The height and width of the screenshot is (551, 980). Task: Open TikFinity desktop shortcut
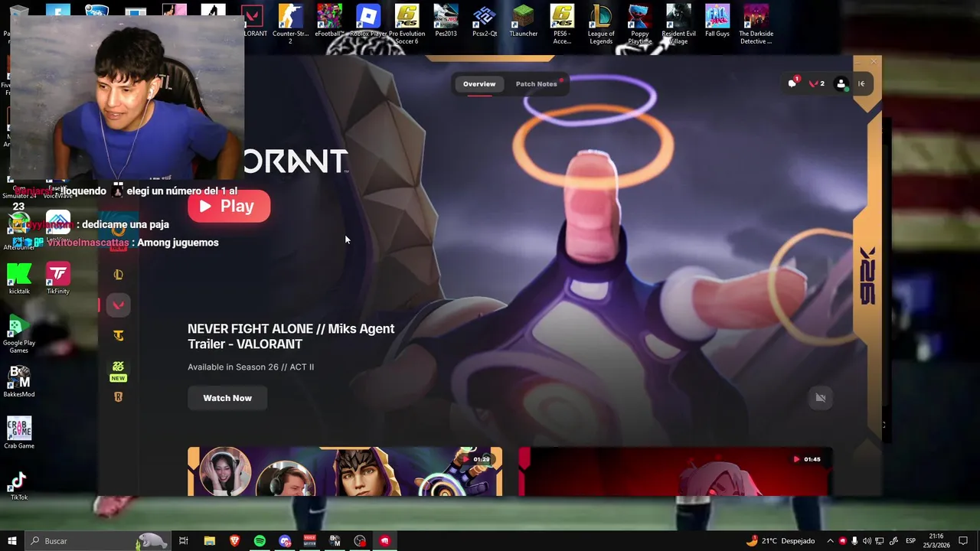coord(58,279)
